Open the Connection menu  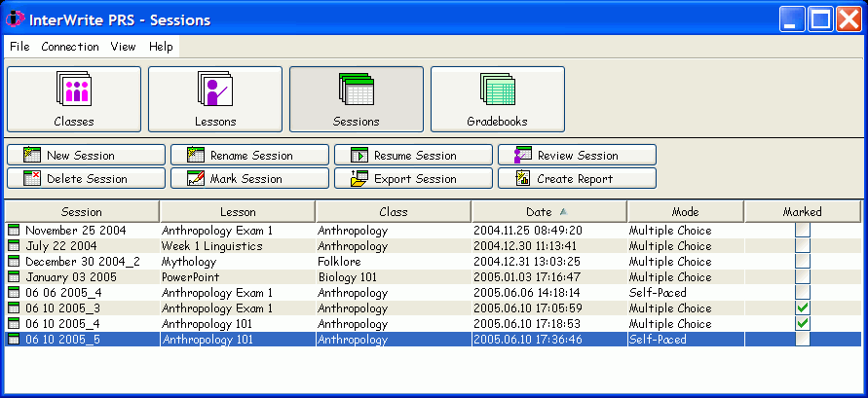(x=70, y=47)
